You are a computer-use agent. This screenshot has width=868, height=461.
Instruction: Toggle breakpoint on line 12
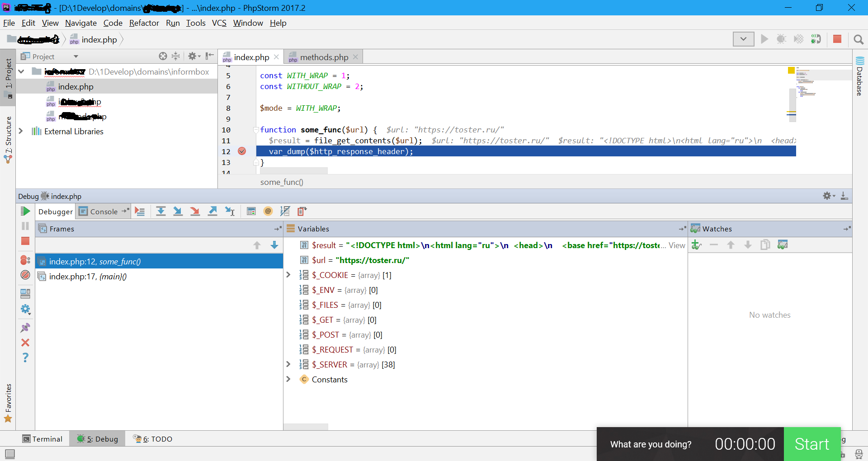coord(242,151)
